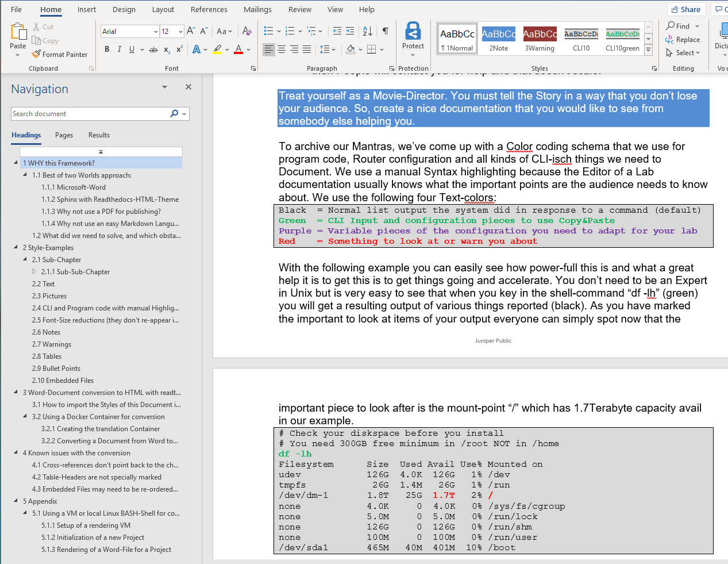Open the Select dropdown in Editing
This screenshot has height=564, width=728.
coord(683,52)
